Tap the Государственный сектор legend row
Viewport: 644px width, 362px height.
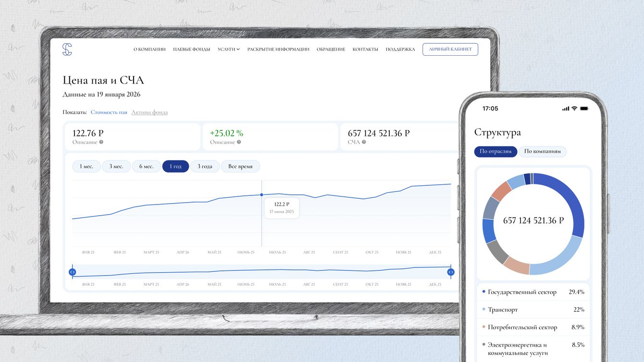pyautogui.click(x=533, y=292)
